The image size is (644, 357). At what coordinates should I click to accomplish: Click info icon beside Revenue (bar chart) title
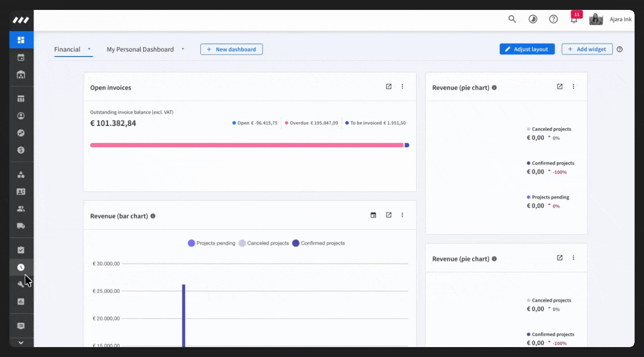(x=153, y=216)
